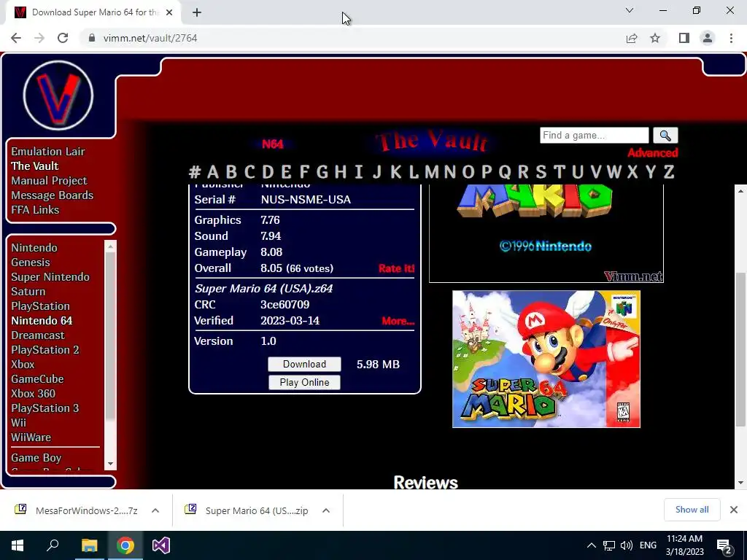Click the Download button
Screen dimensions: 747x560
[x=304, y=365]
